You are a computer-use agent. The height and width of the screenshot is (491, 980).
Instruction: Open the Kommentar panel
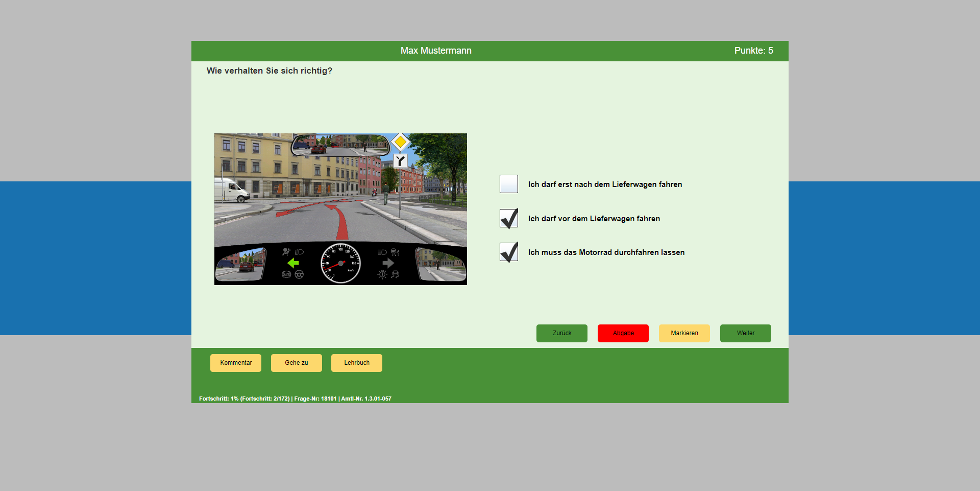pyautogui.click(x=236, y=363)
